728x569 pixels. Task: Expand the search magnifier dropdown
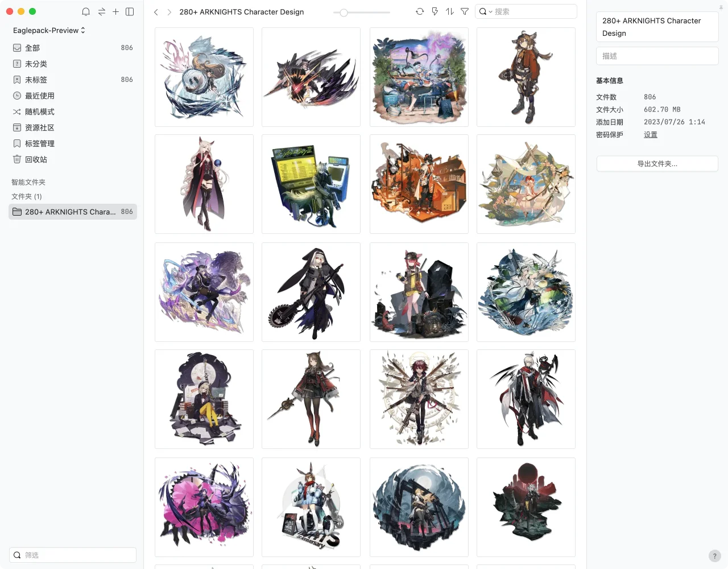coord(485,11)
